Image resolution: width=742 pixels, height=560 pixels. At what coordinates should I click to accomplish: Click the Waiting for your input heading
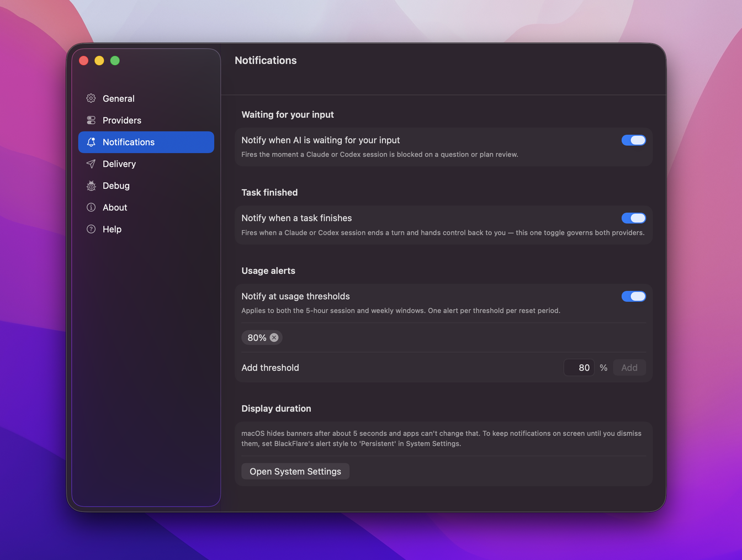click(288, 114)
